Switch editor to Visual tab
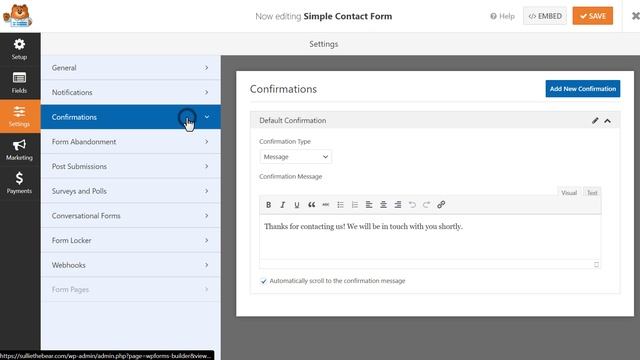This screenshot has height=360, width=640. [x=569, y=193]
